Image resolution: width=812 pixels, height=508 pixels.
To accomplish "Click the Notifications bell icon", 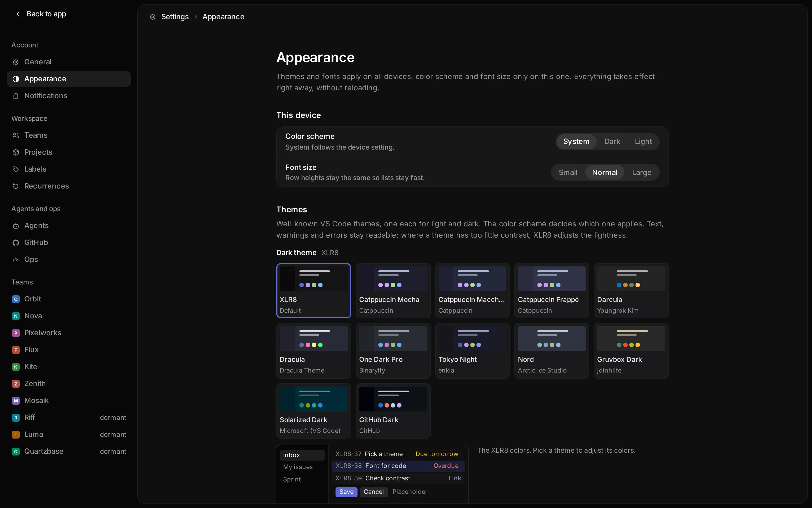I will pos(16,96).
